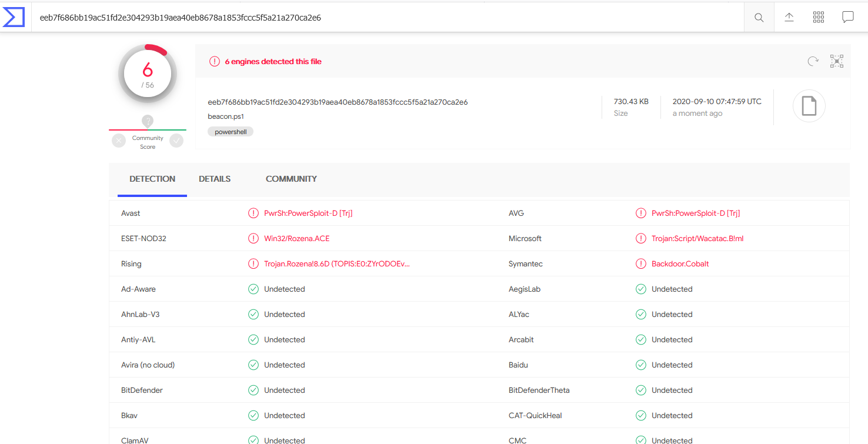
Task: Click Trojan:Script/Wacatac.B!ml result
Action: 697,239
